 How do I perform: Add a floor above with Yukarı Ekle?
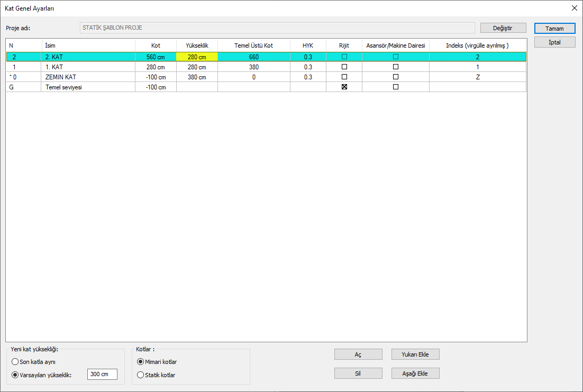pos(415,354)
